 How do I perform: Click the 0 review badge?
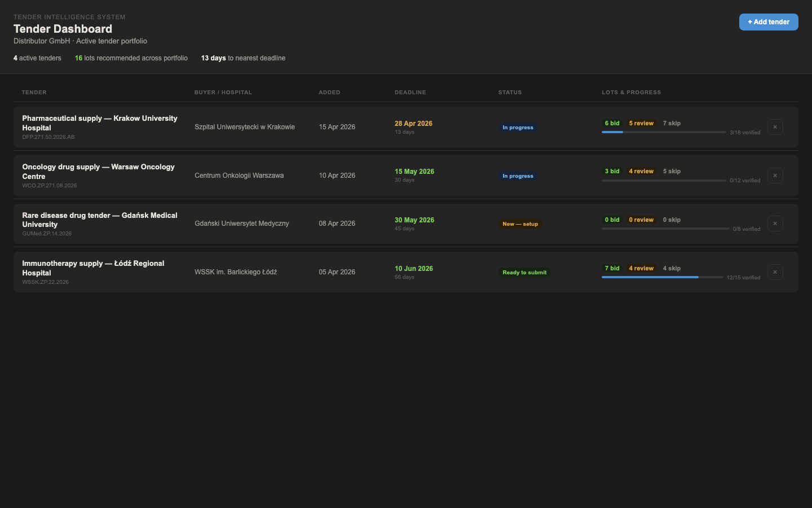[641, 220]
